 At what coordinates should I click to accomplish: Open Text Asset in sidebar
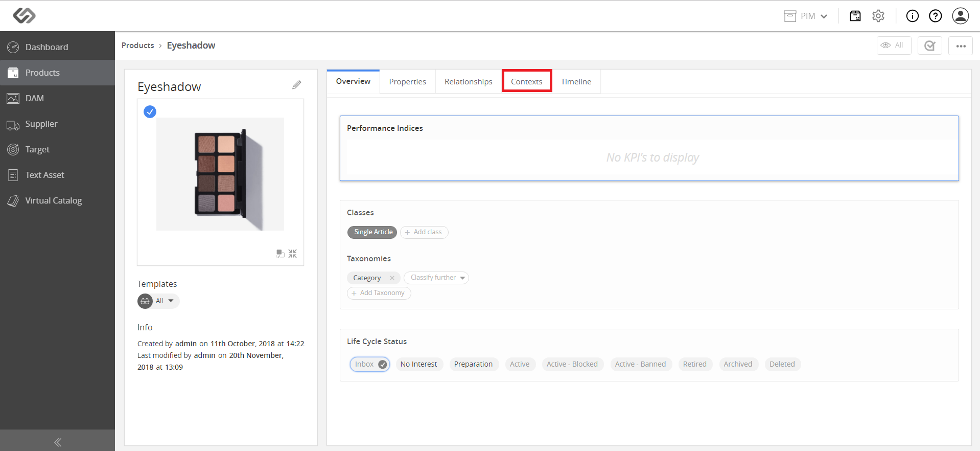coord(57,175)
